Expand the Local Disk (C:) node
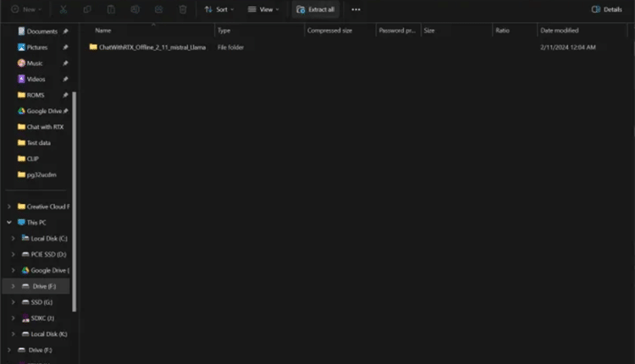 click(x=14, y=239)
